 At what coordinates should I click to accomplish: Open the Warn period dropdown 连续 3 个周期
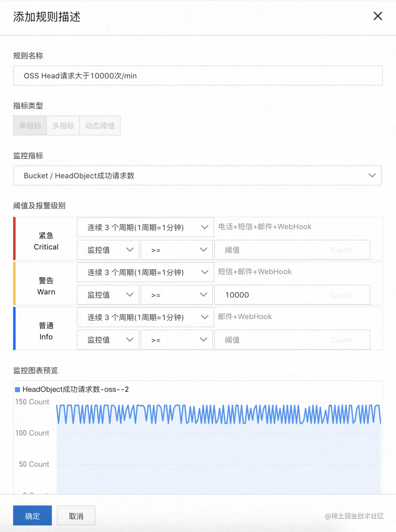145,272
